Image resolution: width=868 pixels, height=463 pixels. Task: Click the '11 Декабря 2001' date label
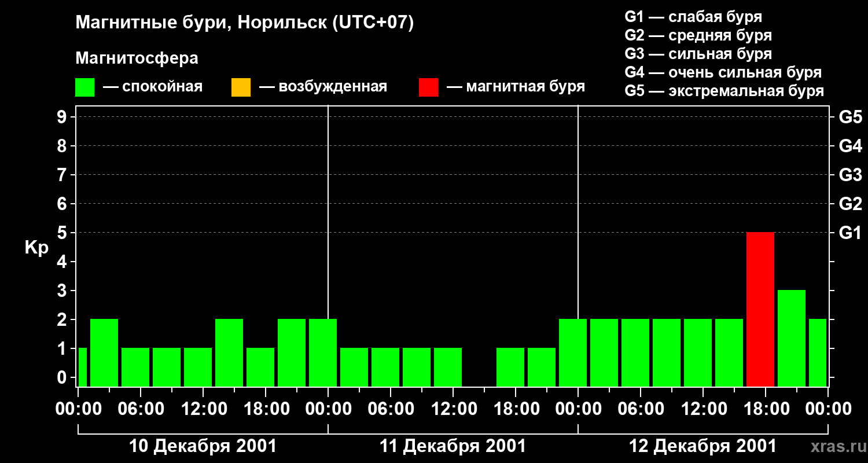453,446
